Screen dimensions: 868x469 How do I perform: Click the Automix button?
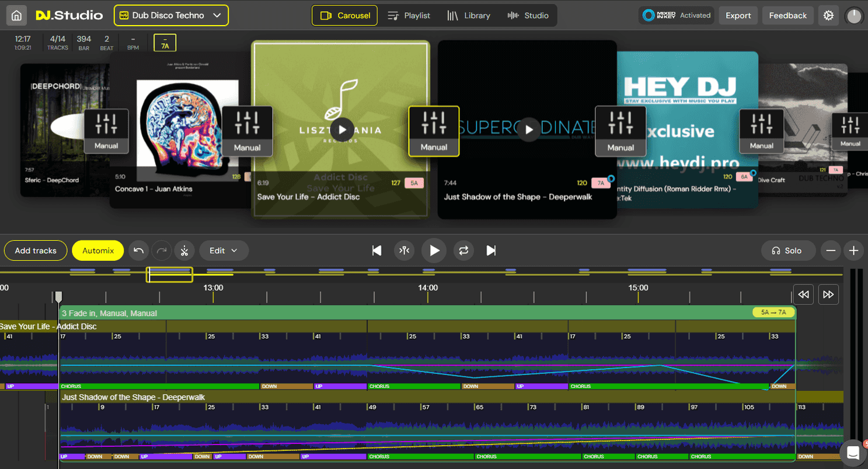click(x=98, y=251)
